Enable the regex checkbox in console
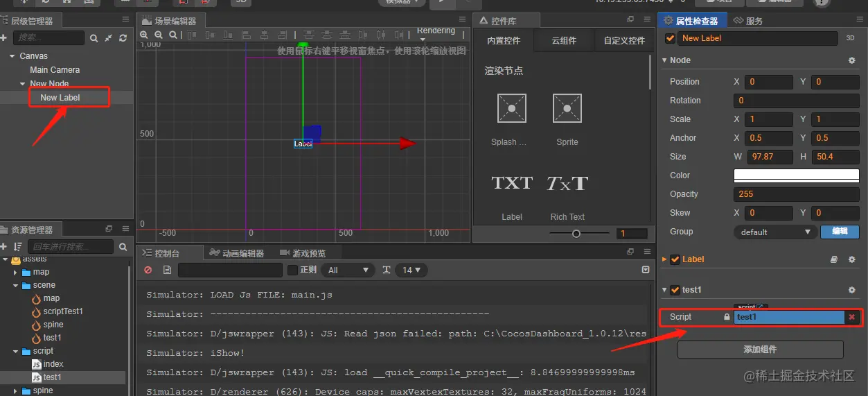The width and height of the screenshot is (868, 396). click(292, 270)
